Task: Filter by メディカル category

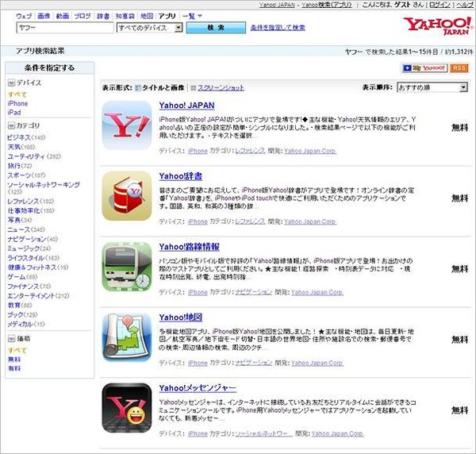Action: point(20,324)
